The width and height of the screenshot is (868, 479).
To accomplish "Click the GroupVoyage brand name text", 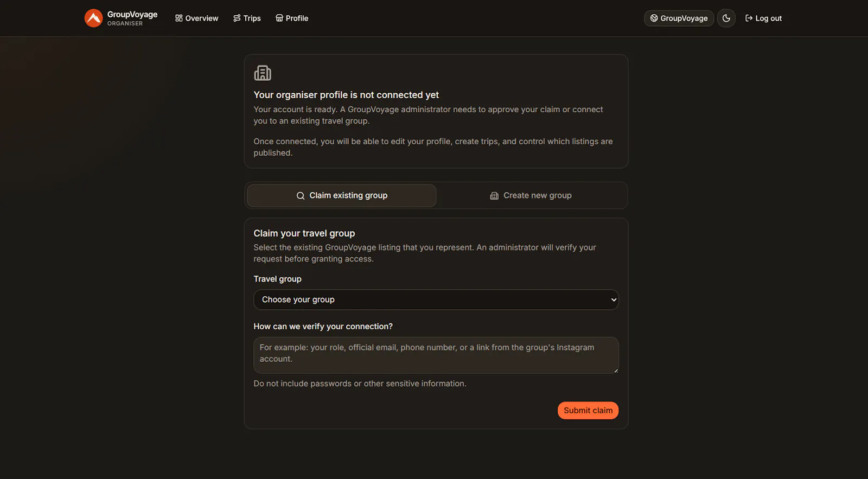I will coord(132,14).
